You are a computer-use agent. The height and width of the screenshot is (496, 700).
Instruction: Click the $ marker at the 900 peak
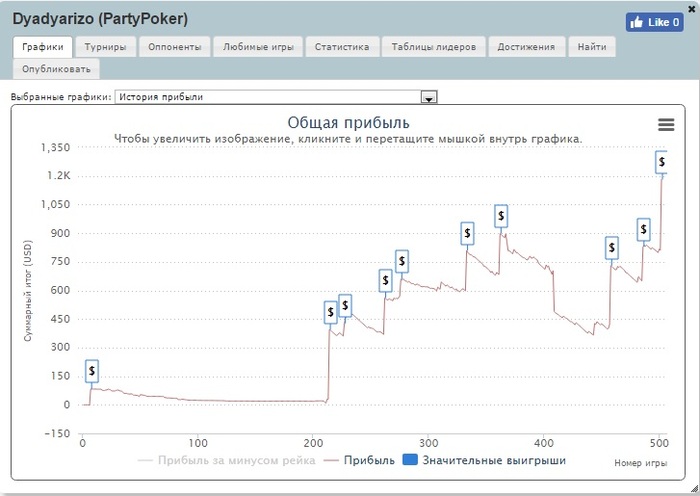[x=501, y=216]
